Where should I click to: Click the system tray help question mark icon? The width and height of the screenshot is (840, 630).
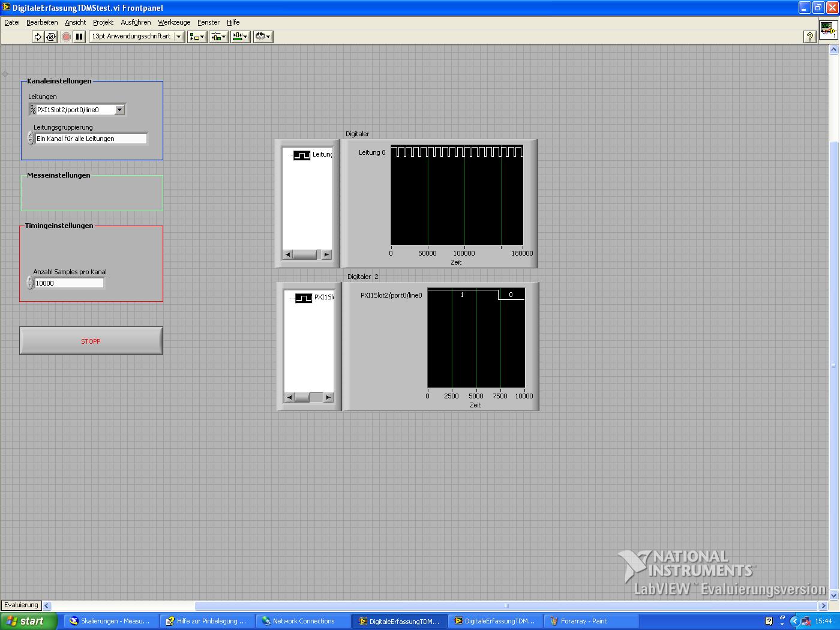(x=769, y=621)
